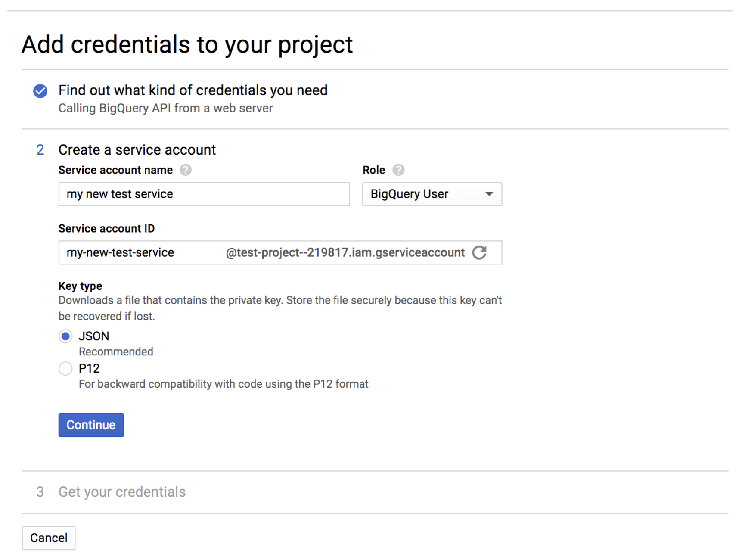This screenshot has height=560, width=739.
Task: Click the '@test-project--219817.iam.gserviceaccount' domain suffix
Action: (345, 252)
